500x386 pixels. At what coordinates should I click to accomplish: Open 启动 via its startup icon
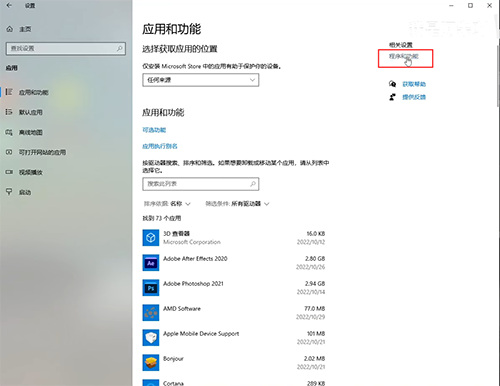point(9,192)
